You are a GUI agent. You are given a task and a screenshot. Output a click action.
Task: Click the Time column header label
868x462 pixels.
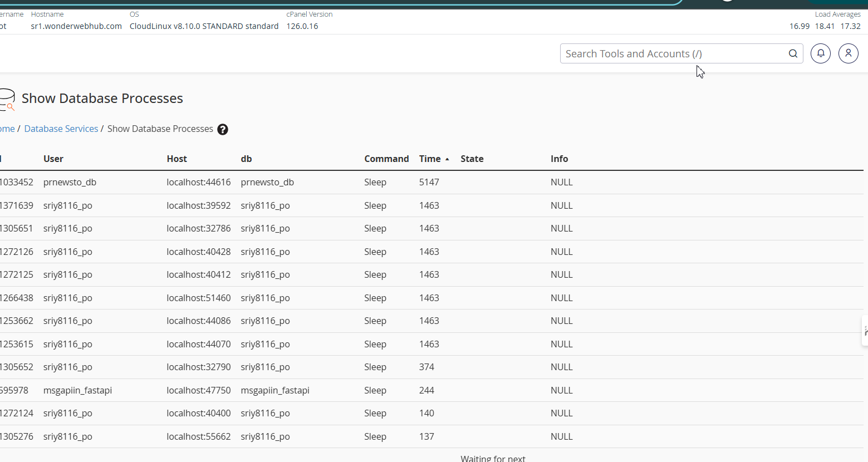tap(429, 159)
